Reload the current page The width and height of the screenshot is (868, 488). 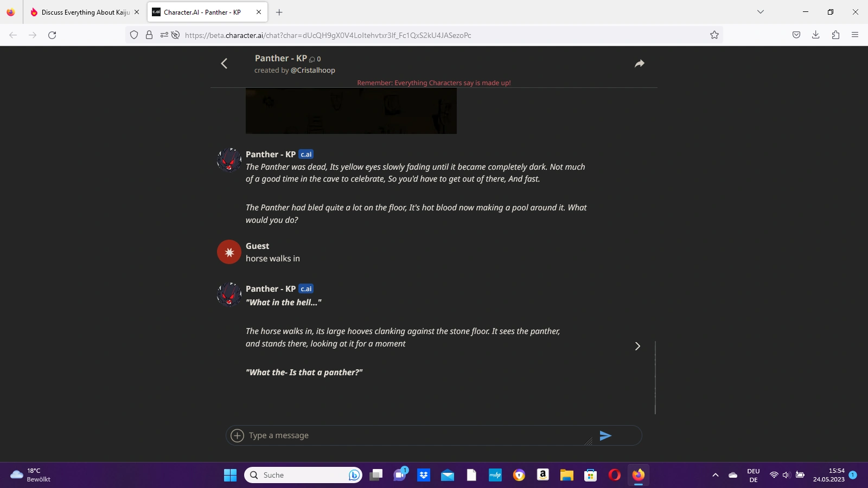click(x=52, y=35)
